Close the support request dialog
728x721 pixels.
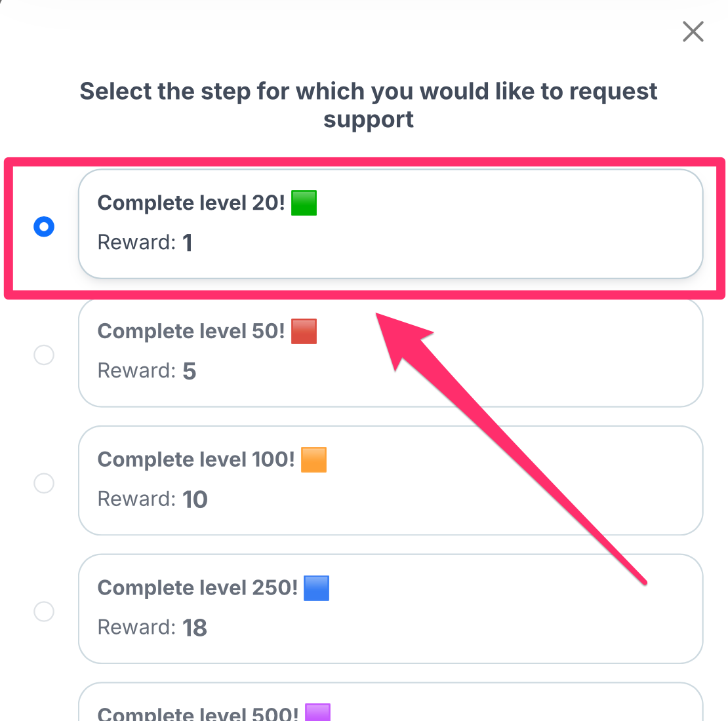[693, 31]
